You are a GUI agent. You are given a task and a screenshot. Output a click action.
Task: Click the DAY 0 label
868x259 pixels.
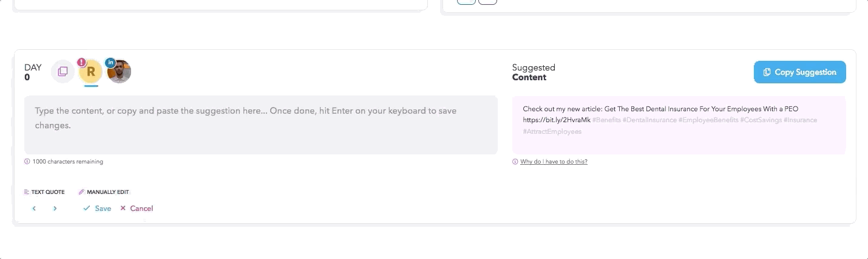click(x=33, y=72)
